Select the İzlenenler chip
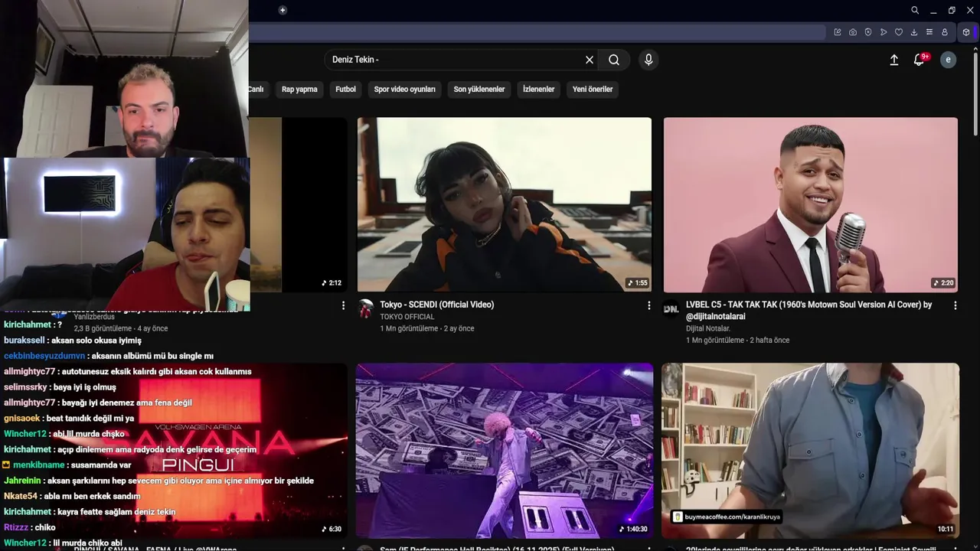Screen dimensions: 980x551 tap(538, 90)
